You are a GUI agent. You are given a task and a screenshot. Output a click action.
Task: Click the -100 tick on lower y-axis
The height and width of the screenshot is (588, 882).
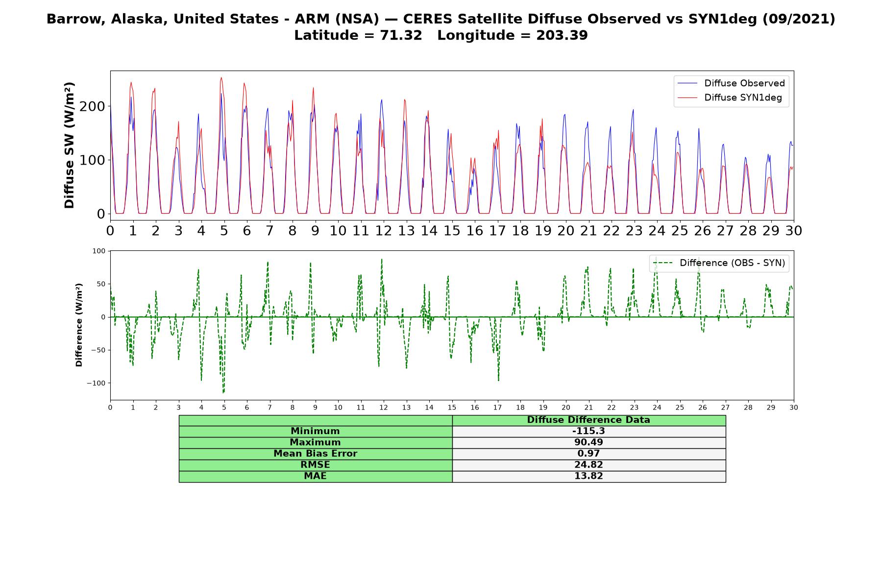click(96, 383)
